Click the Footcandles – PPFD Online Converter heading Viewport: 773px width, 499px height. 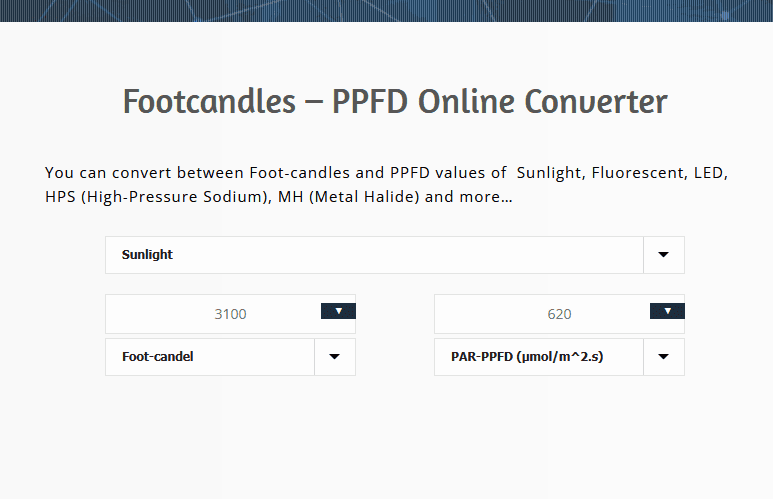click(x=395, y=102)
